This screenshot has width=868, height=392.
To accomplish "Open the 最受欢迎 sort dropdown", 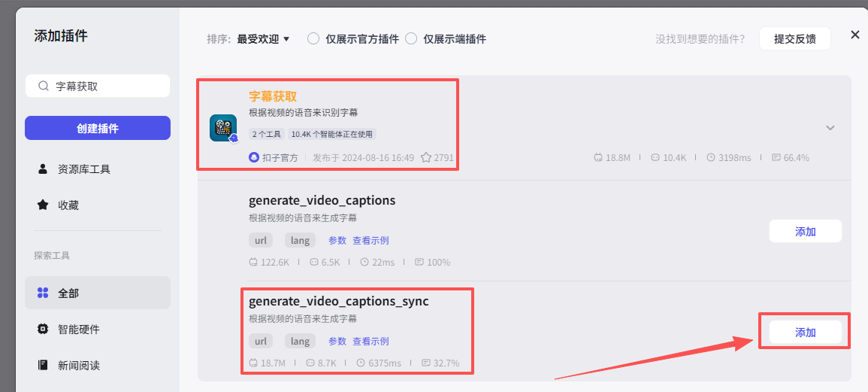I will pyautogui.click(x=263, y=39).
